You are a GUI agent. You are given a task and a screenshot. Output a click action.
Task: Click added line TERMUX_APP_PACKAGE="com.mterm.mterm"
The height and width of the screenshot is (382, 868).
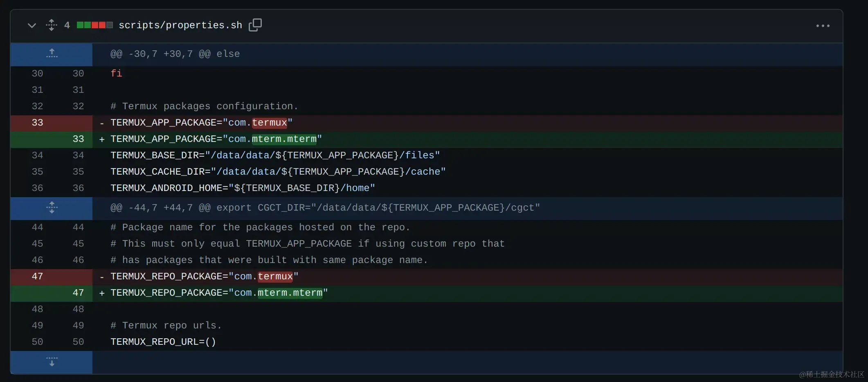[216, 139]
